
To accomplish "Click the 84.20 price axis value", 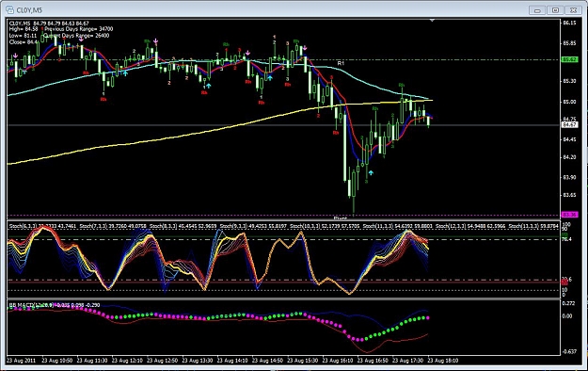I will coord(569,157).
